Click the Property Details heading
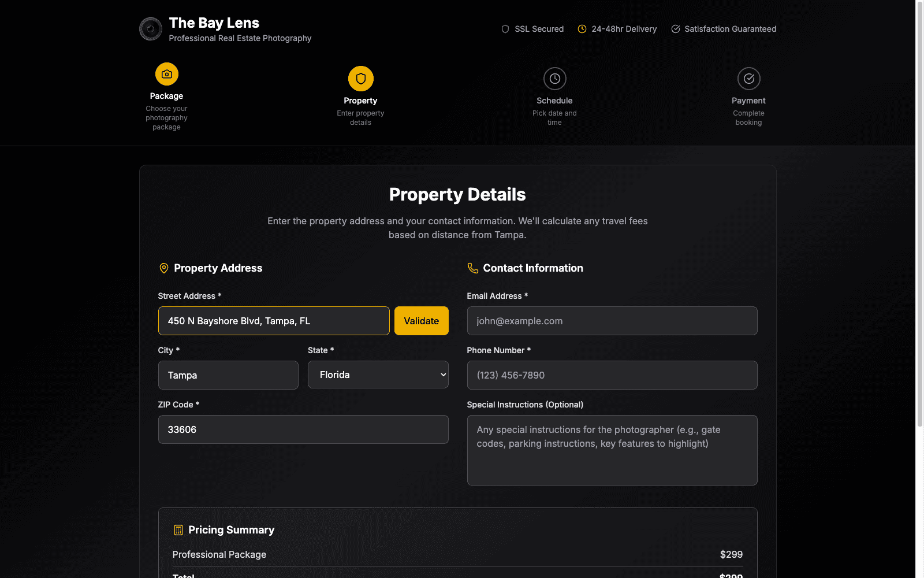The image size is (924, 578). [x=457, y=195]
